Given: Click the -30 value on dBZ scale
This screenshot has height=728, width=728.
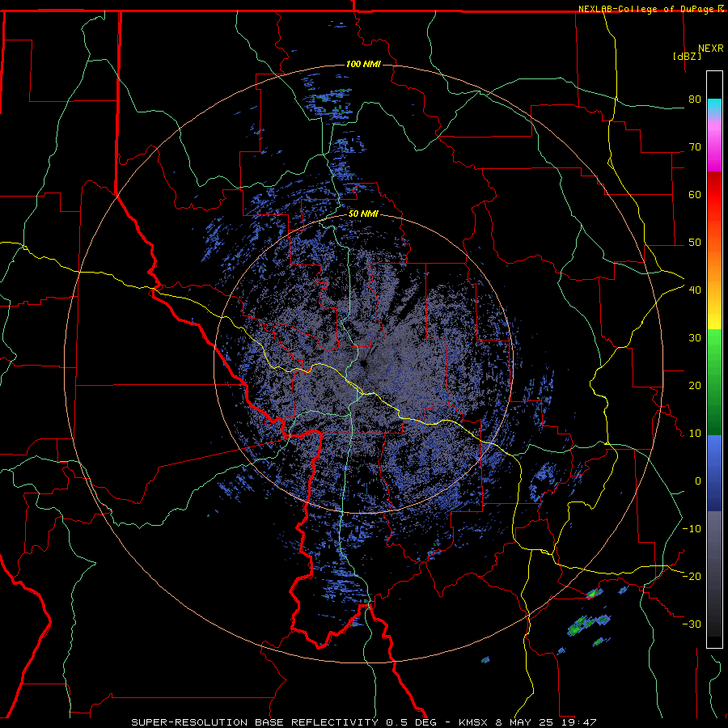Looking at the screenshot, I should pos(692,624).
